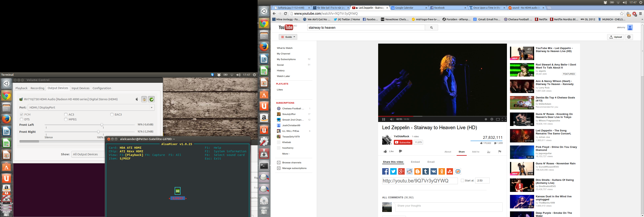This screenshot has height=217, width=644.
Task: Check the 'Start at' checkbox under share link
Action: coord(462,180)
